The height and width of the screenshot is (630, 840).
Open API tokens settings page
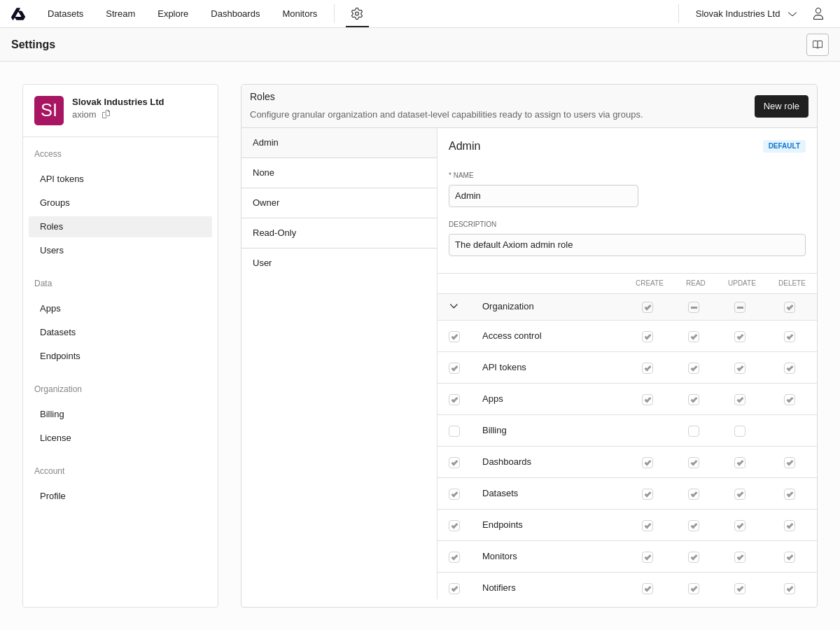tap(62, 179)
